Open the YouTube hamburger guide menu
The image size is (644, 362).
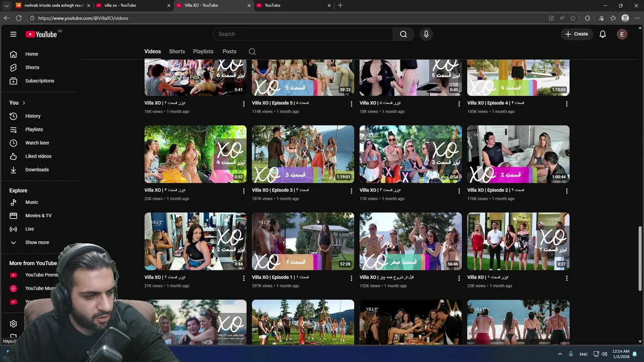(x=14, y=34)
